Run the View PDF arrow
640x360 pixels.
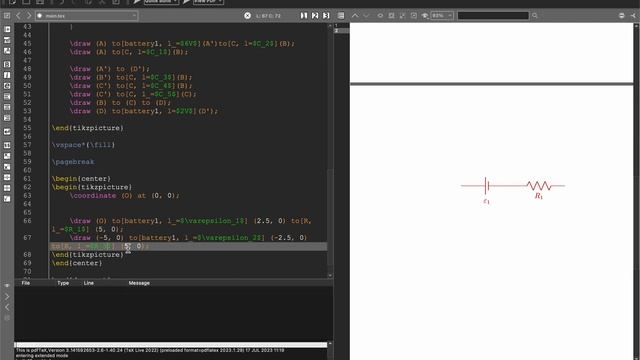point(187,2)
